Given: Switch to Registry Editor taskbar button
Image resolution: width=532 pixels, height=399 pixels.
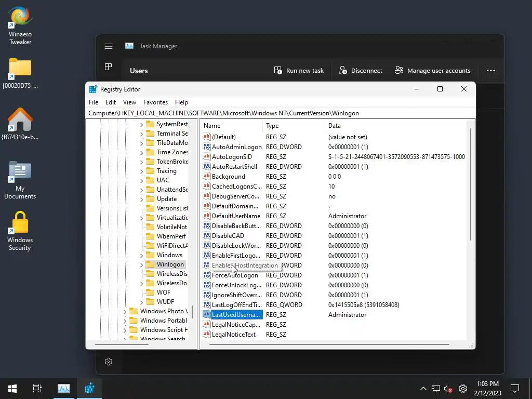Looking at the screenshot, I should pyautogui.click(x=89, y=388).
